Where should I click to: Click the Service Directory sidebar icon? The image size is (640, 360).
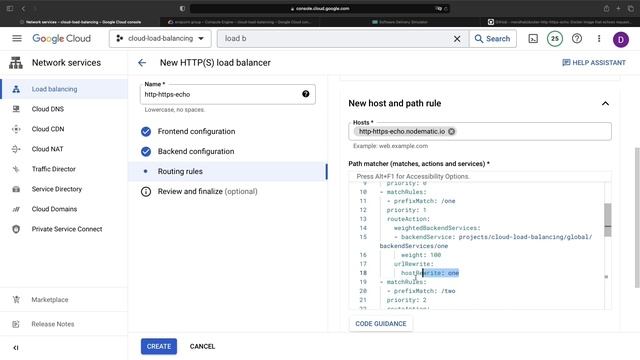tap(16, 189)
